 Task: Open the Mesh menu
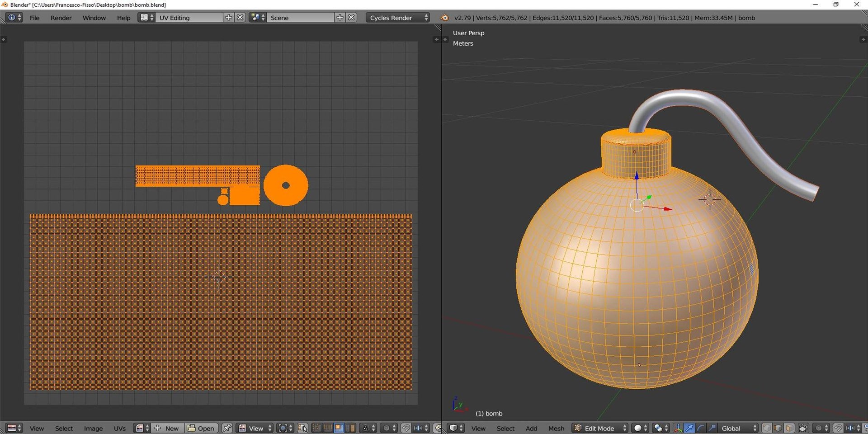[557, 428]
